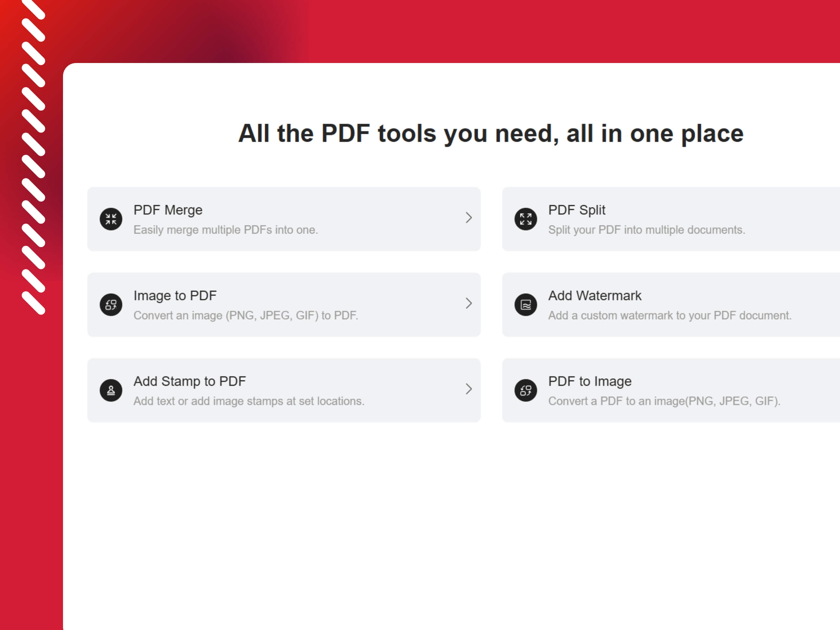Click 'Split your PDF into multiple documents.' text
Image resolution: width=840 pixels, height=630 pixels.
[x=647, y=230]
